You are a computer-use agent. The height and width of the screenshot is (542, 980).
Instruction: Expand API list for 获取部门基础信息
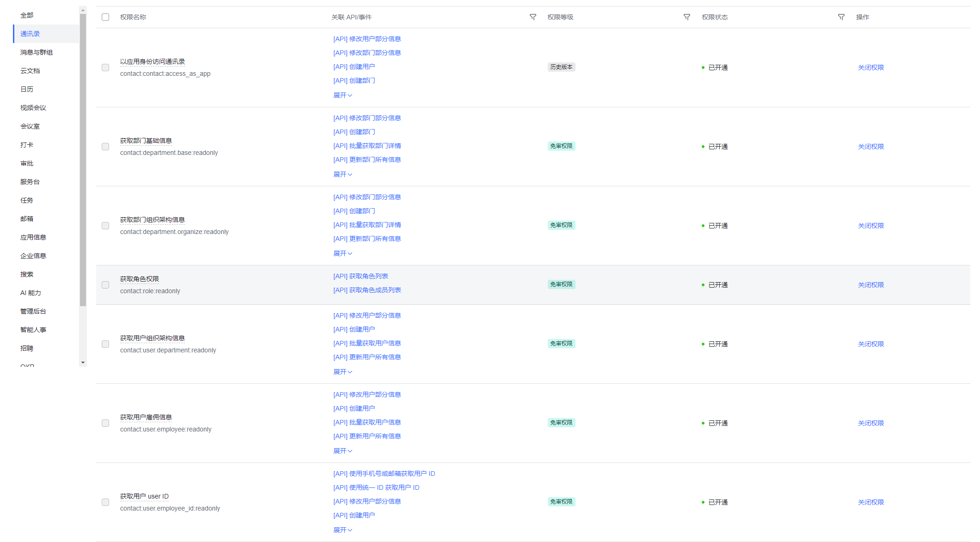(x=343, y=174)
